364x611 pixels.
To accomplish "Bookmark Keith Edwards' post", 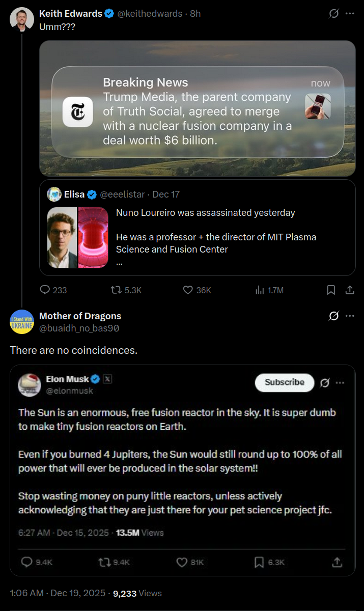I will pos(331,290).
